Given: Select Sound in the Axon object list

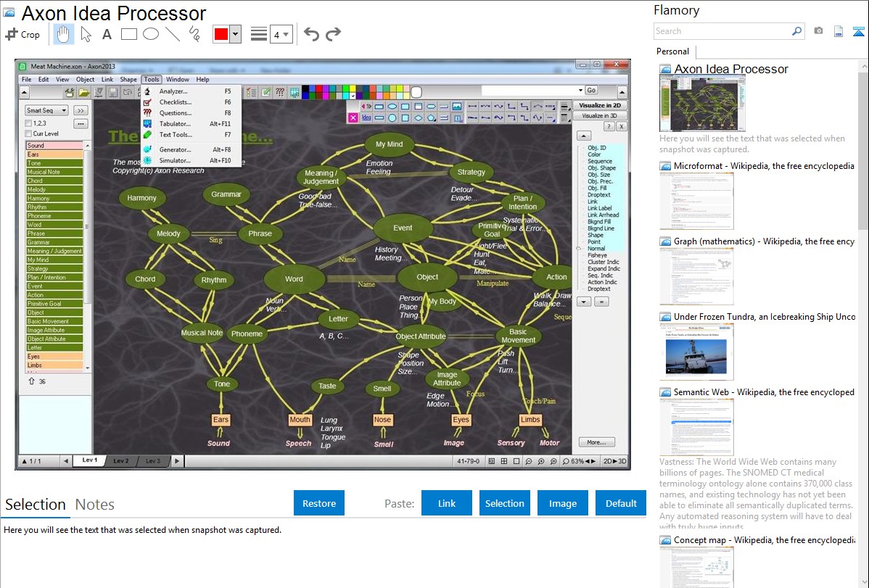Looking at the screenshot, I should pyautogui.click(x=54, y=145).
